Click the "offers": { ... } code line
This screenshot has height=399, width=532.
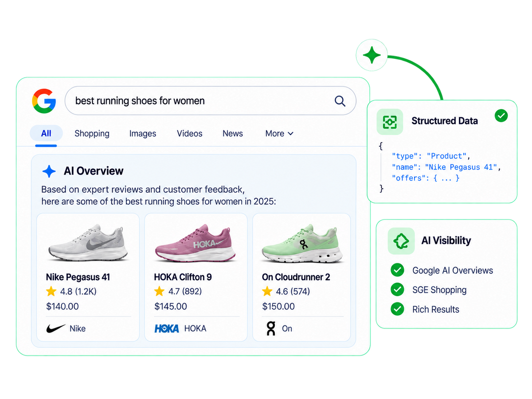click(x=426, y=178)
